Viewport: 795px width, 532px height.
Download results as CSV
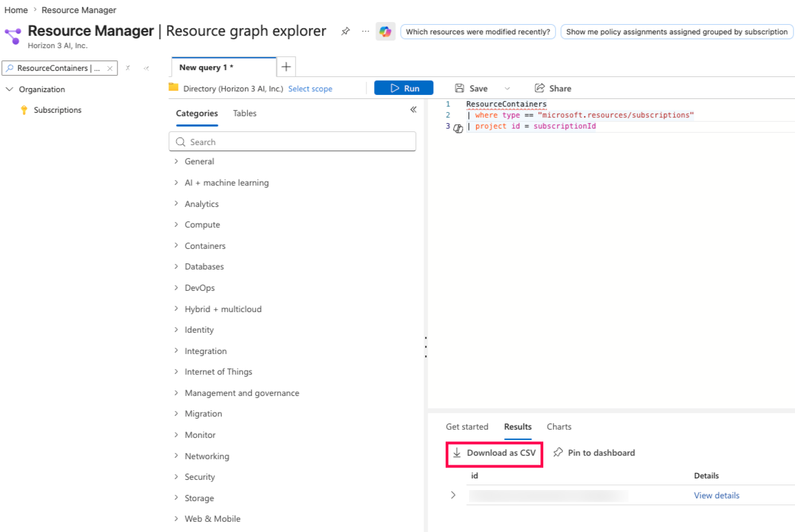[494, 453]
